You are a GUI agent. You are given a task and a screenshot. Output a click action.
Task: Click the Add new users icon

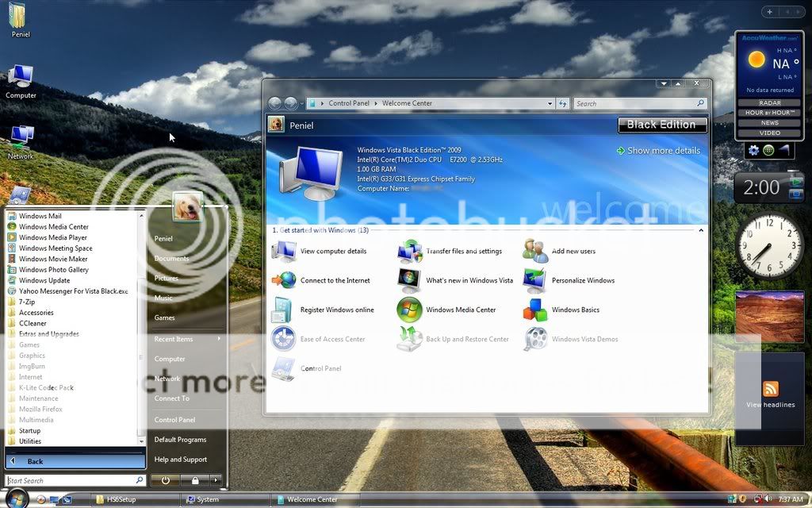[535, 252]
